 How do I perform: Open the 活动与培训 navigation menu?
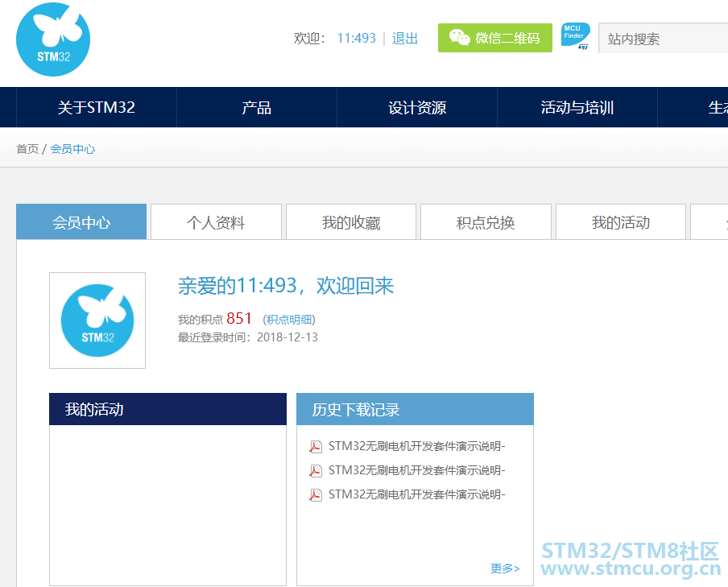(x=577, y=107)
